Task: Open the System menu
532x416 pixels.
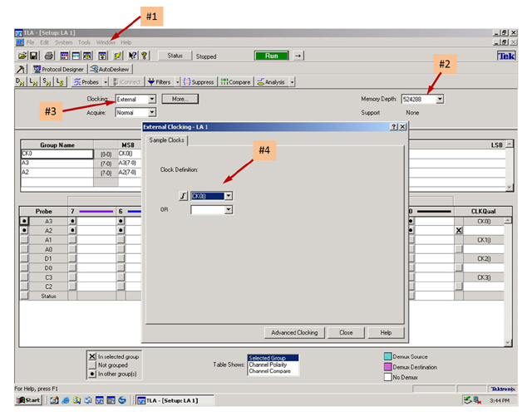Action: tap(63, 42)
